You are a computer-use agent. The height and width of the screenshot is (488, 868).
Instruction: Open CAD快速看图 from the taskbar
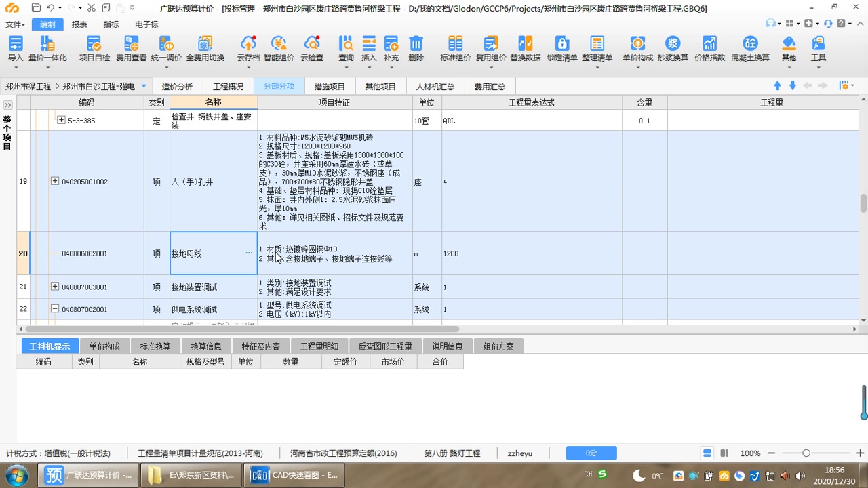(296, 475)
